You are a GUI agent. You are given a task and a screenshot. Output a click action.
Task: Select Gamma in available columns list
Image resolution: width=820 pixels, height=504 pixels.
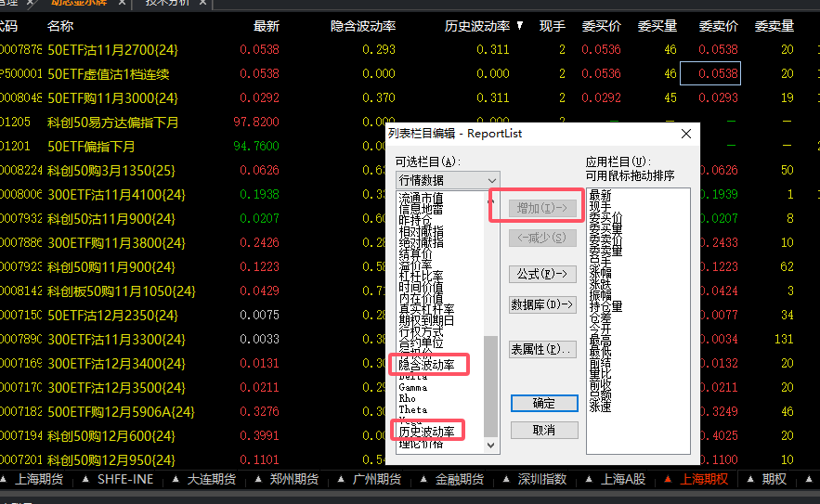pyautogui.click(x=413, y=387)
